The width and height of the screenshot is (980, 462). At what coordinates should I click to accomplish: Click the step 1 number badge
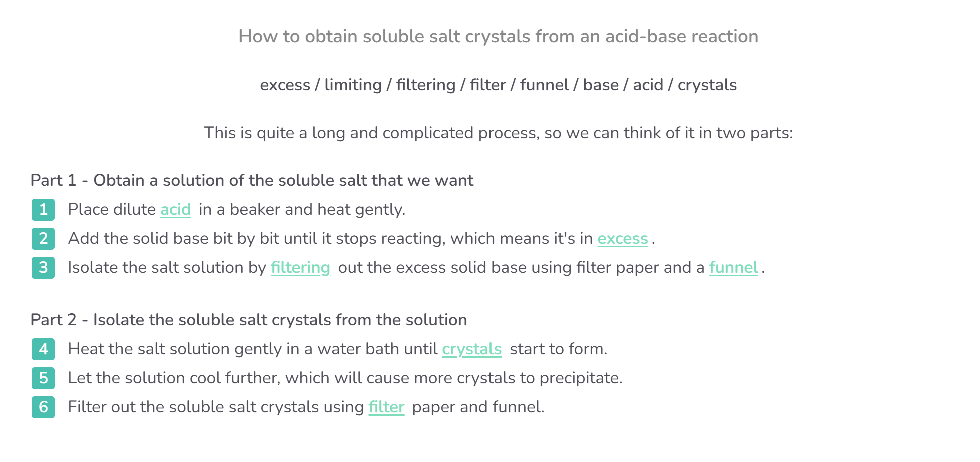(43, 210)
